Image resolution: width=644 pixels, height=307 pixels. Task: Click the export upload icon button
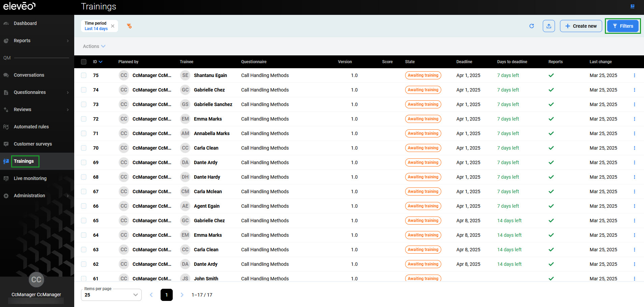click(x=549, y=26)
